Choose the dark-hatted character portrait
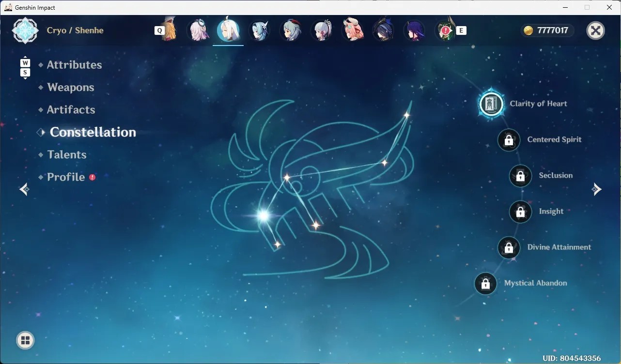 pos(384,30)
